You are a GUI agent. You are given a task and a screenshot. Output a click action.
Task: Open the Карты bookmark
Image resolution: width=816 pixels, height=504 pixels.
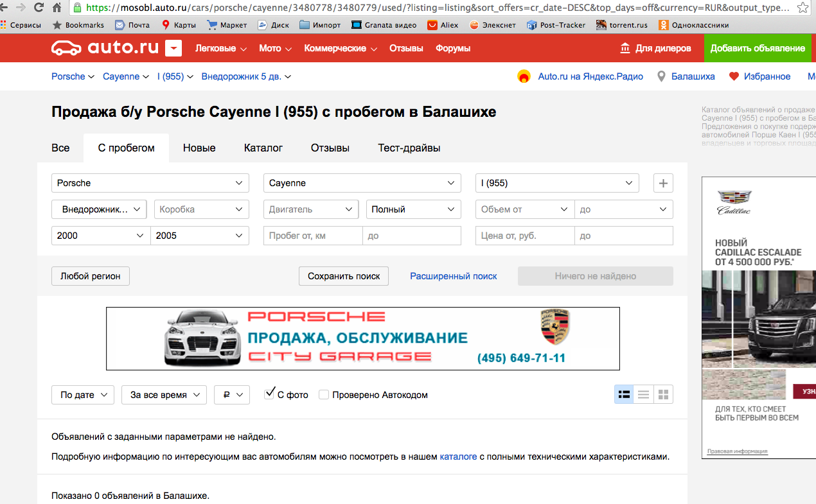(179, 25)
